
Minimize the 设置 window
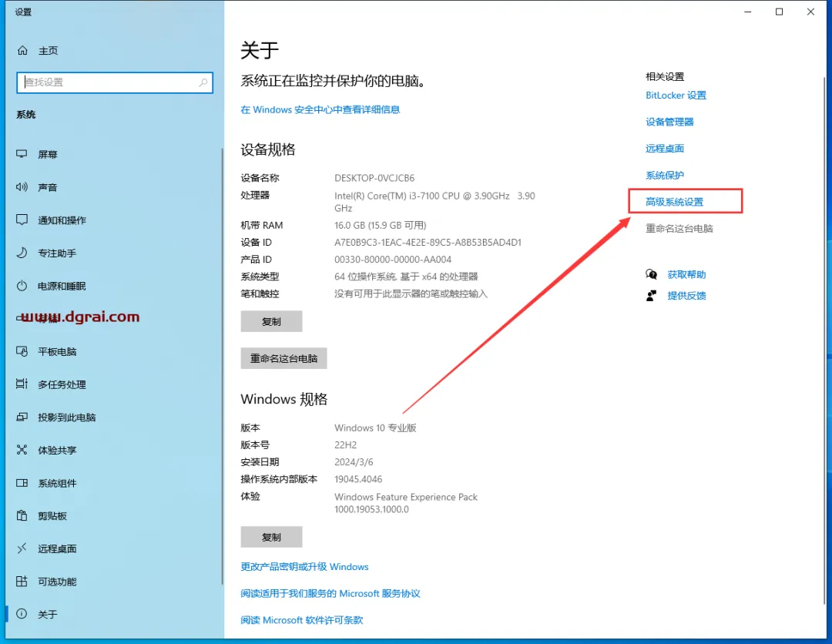pos(747,12)
